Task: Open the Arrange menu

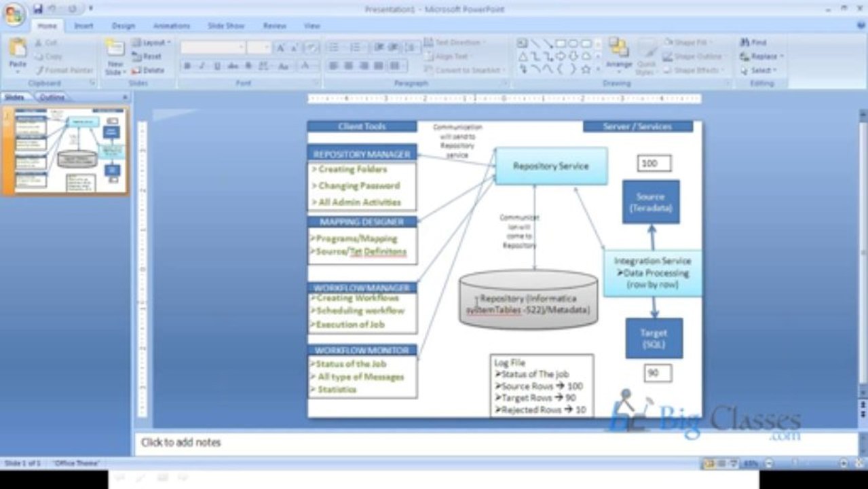Action: pyautogui.click(x=618, y=56)
